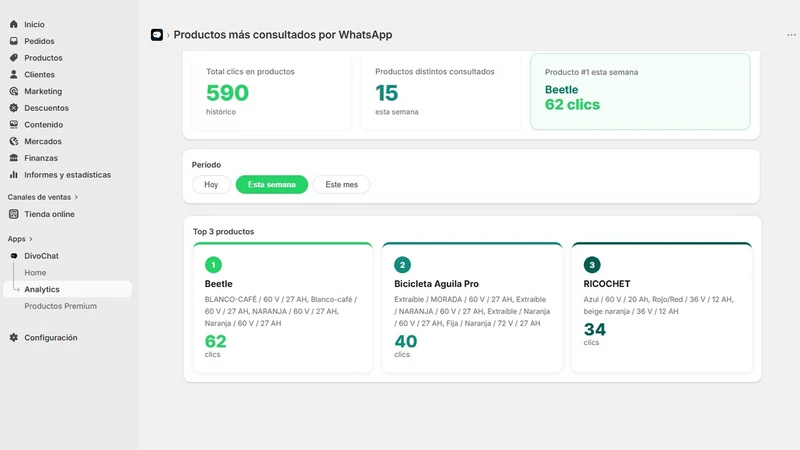Click the Informes bar chart icon

tap(14, 174)
